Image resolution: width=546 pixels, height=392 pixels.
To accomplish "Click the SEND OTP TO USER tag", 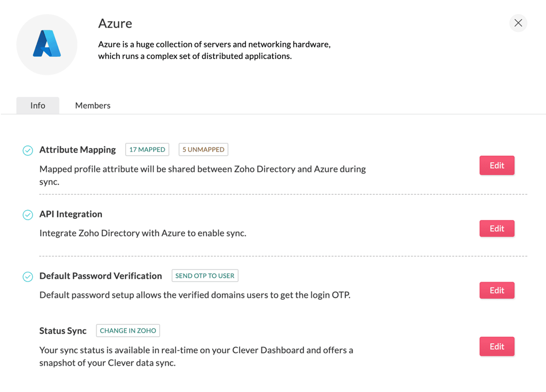I will point(205,276).
